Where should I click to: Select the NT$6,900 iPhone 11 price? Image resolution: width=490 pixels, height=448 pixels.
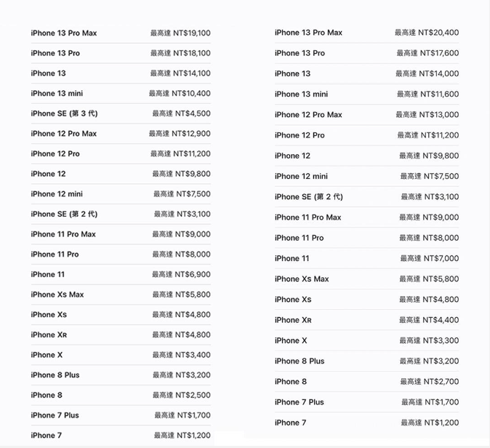point(181,274)
